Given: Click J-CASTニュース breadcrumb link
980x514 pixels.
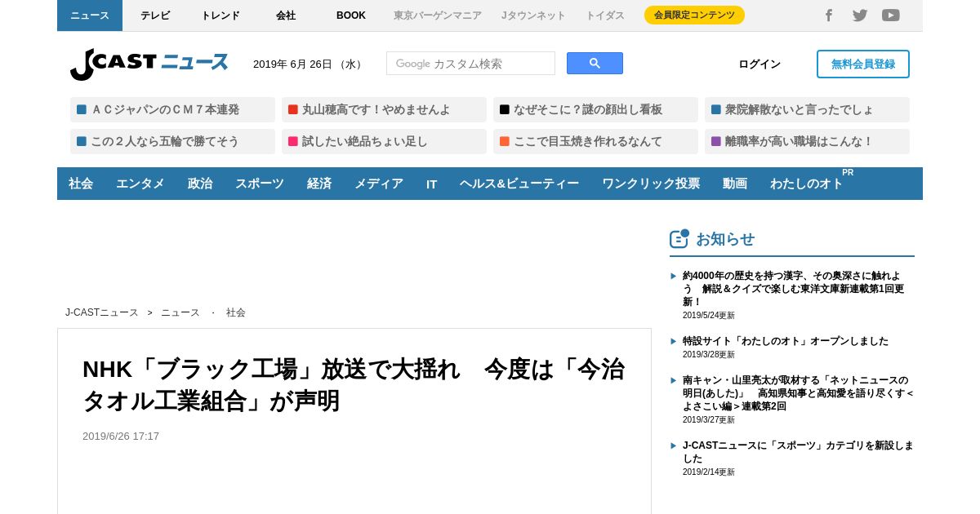Looking at the screenshot, I should 102,312.
